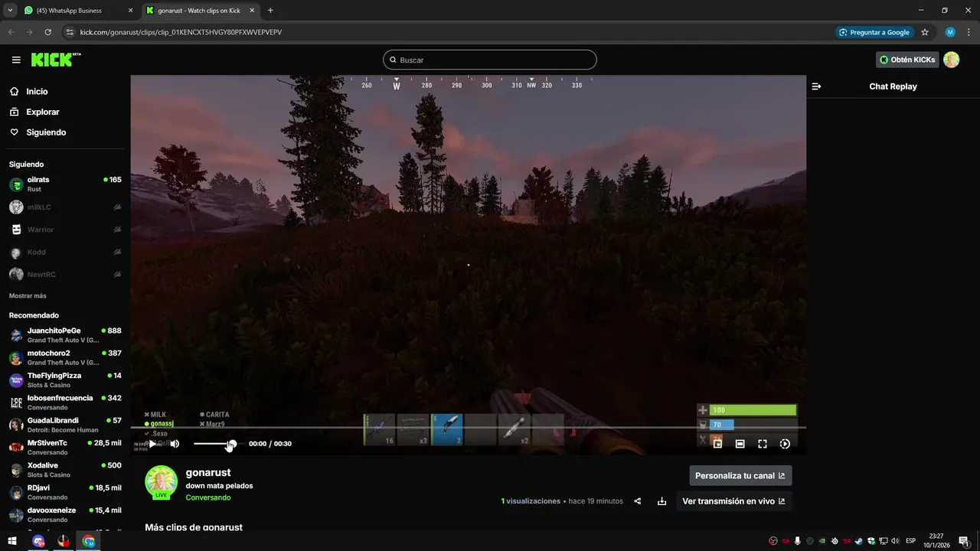
Task: Open gonarust channel avatar
Action: (x=162, y=482)
